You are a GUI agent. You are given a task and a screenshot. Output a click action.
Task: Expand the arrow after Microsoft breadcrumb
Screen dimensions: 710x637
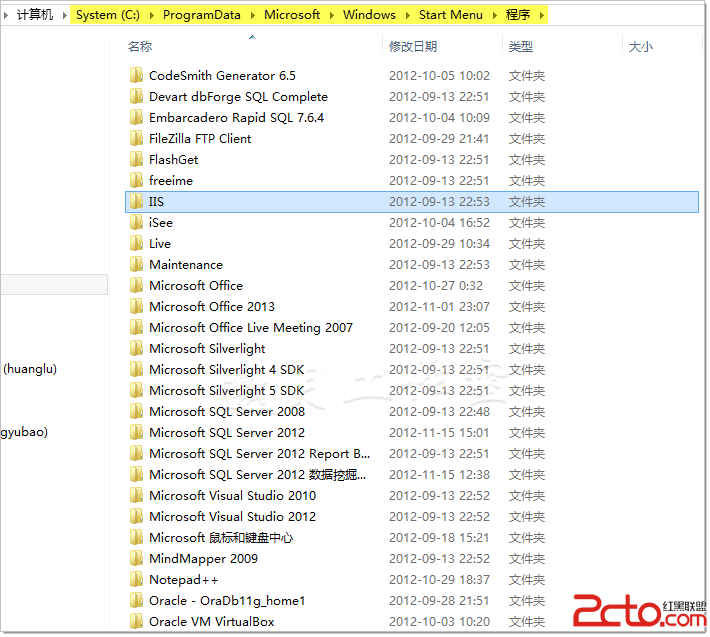pos(332,15)
